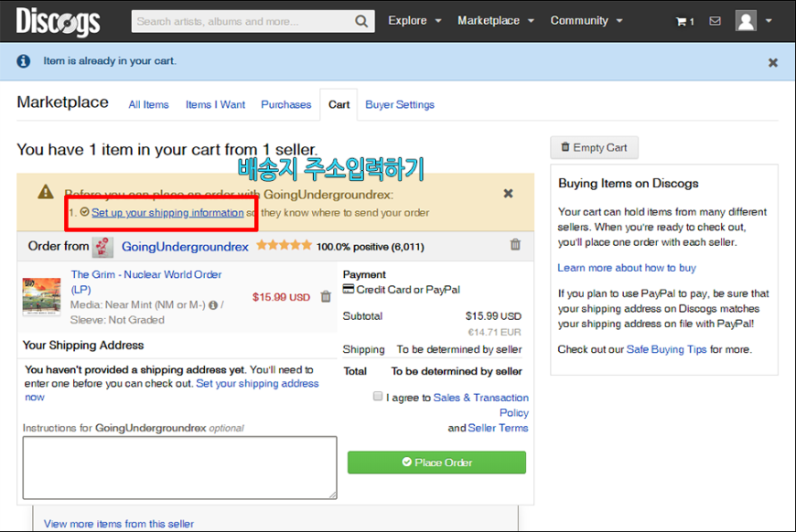
Task: Open the Sales & Transaction Policy link
Action: pos(480,405)
